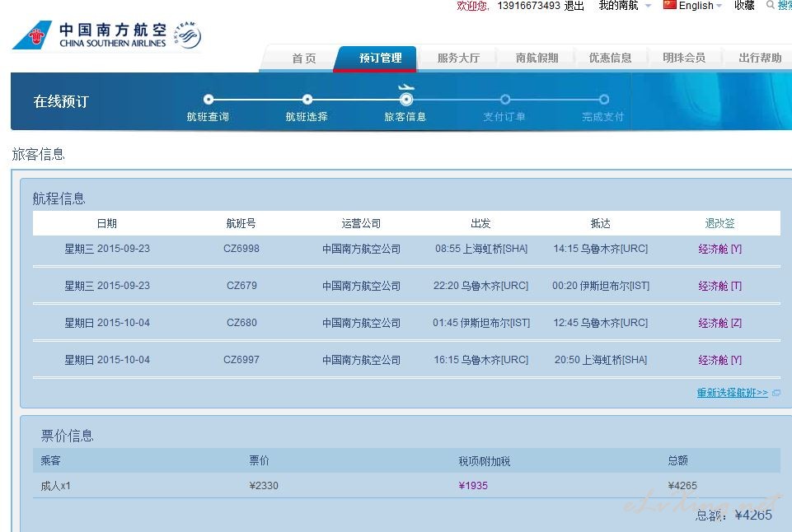Click the 运营公司 column header

pyautogui.click(x=361, y=224)
